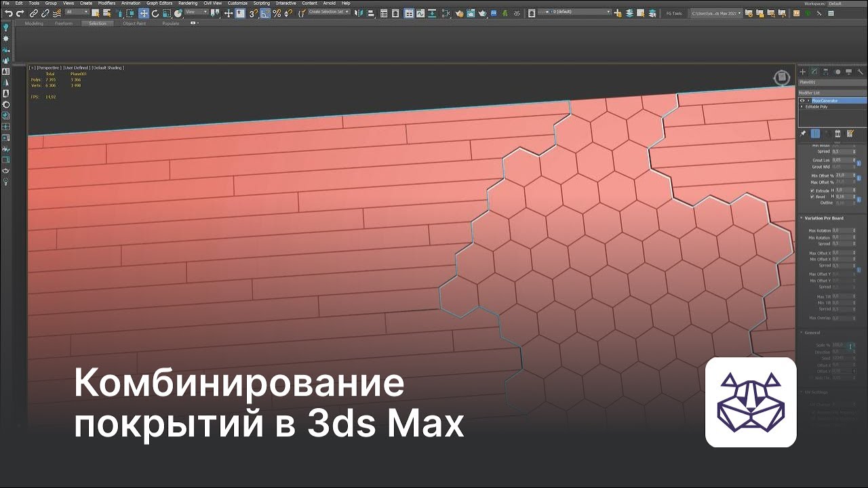
Task: Click the Mirror tool icon
Action: click(357, 14)
